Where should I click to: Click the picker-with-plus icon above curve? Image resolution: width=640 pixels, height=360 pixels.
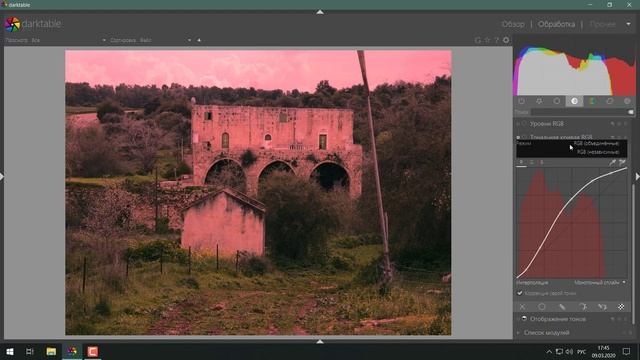[x=622, y=162]
